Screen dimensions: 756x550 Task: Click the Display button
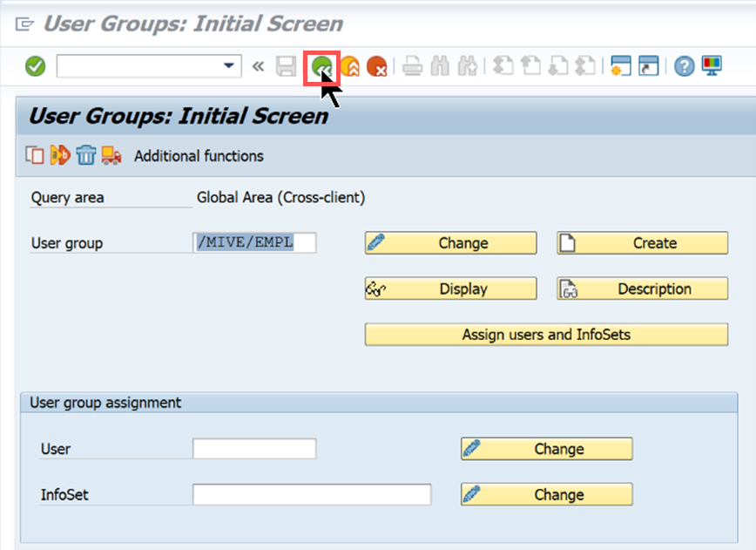(451, 289)
